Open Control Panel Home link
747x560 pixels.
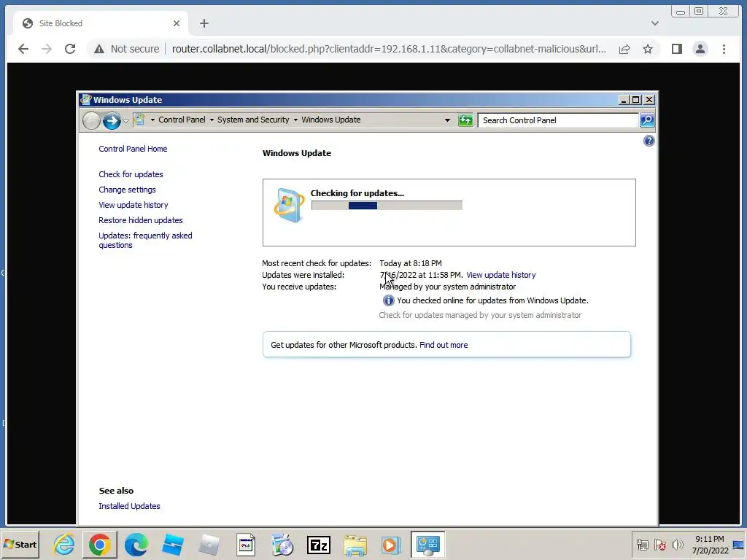pos(133,149)
